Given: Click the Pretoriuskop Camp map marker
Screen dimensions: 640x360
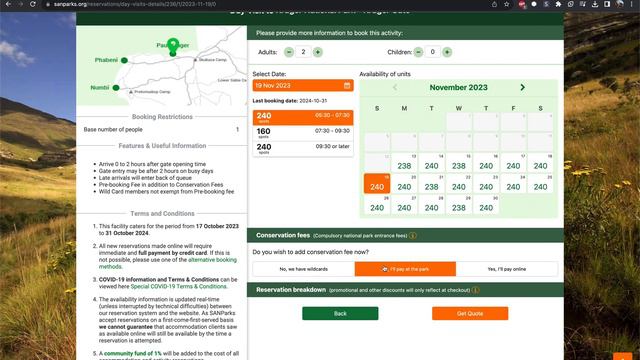Looking at the screenshot, I should coord(131,92).
